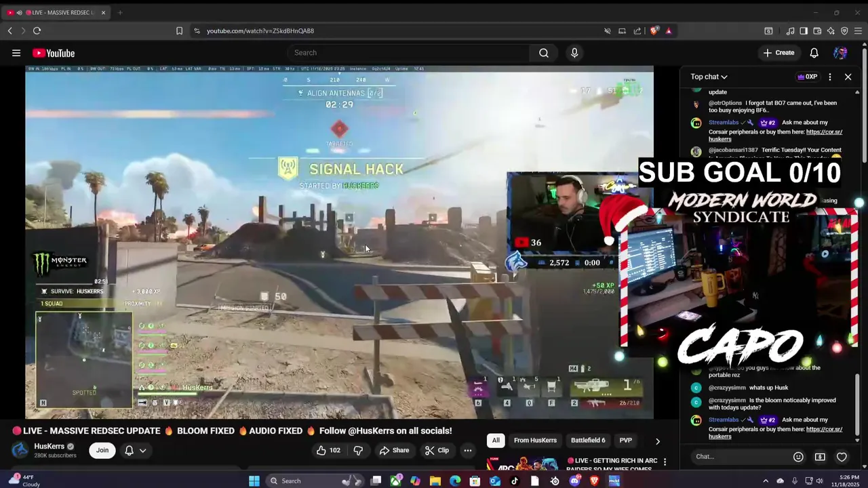Click the browser reload button
Screen dimensions: 868x488
37,30
